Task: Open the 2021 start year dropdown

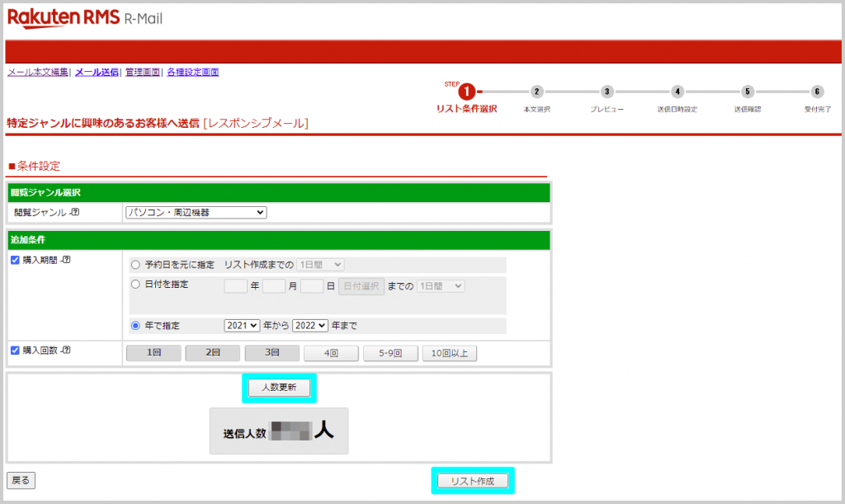Action: (x=240, y=323)
